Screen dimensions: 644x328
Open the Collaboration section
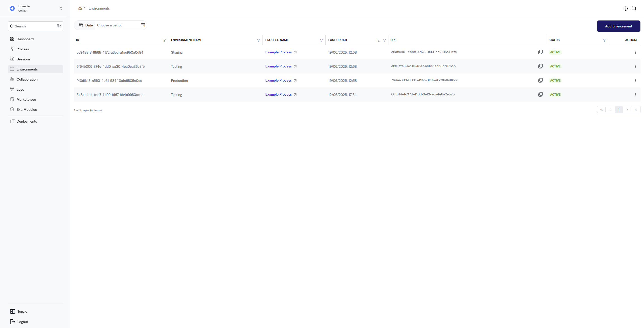35,79
